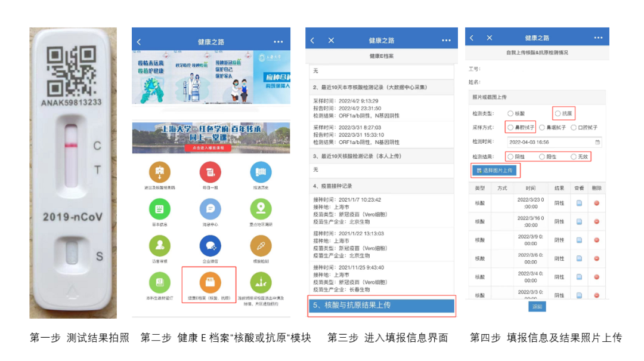The height and width of the screenshot is (361, 644).
Task: Open the 每日一报 daily report icon
Action: click(211, 173)
